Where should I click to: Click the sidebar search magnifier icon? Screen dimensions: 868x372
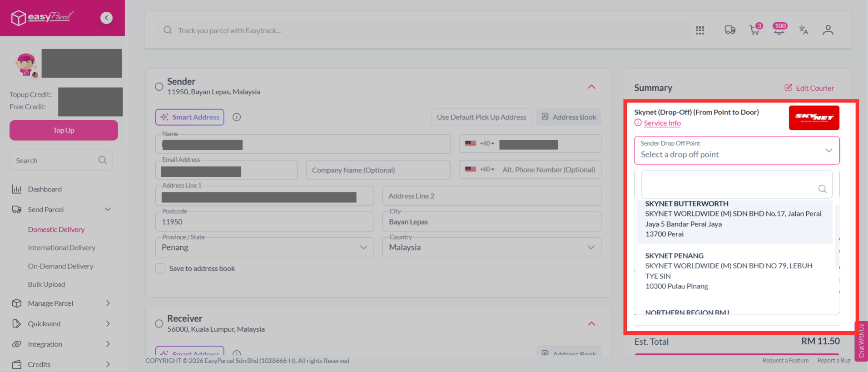103,160
